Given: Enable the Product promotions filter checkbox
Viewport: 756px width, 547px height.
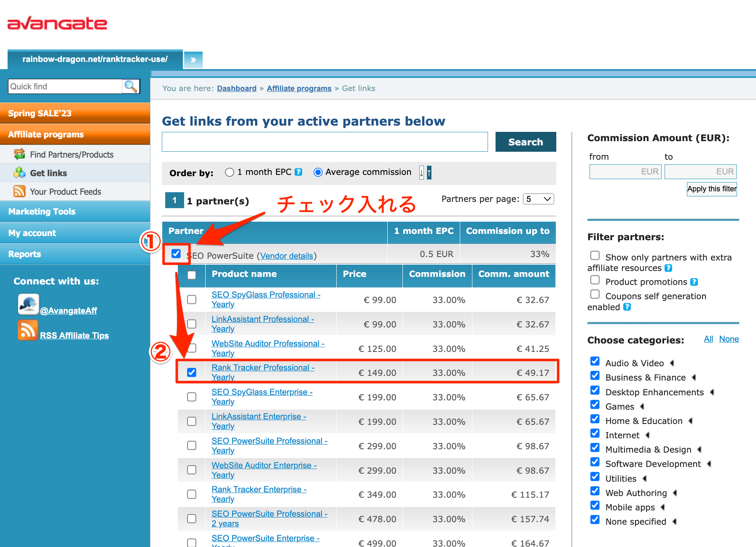Looking at the screenshot, I should (x=595, y=280).
